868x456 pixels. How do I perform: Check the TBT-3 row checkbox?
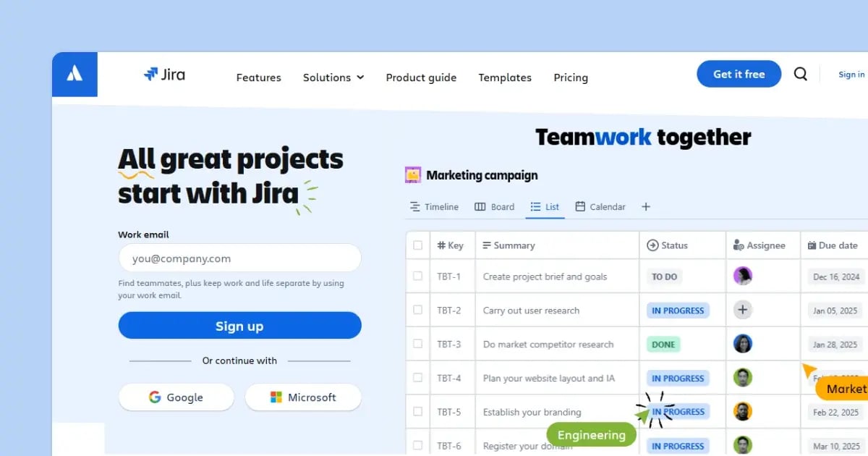[417, 344]
